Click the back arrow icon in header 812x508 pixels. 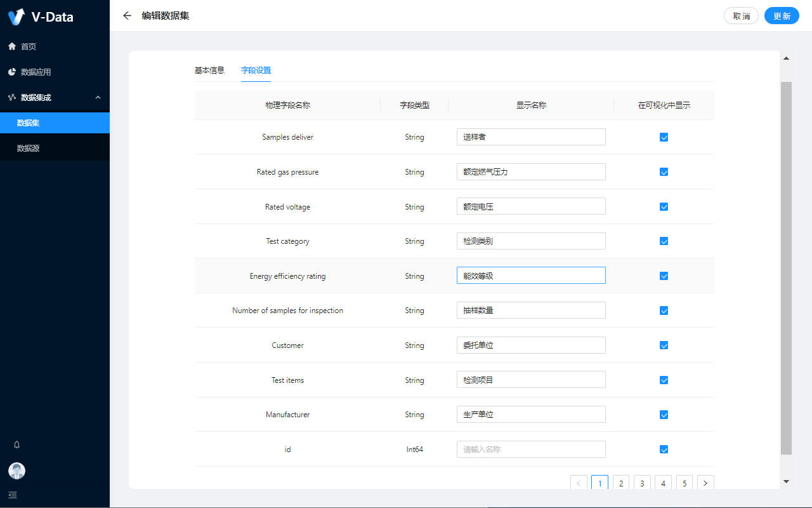pos(128,16)
